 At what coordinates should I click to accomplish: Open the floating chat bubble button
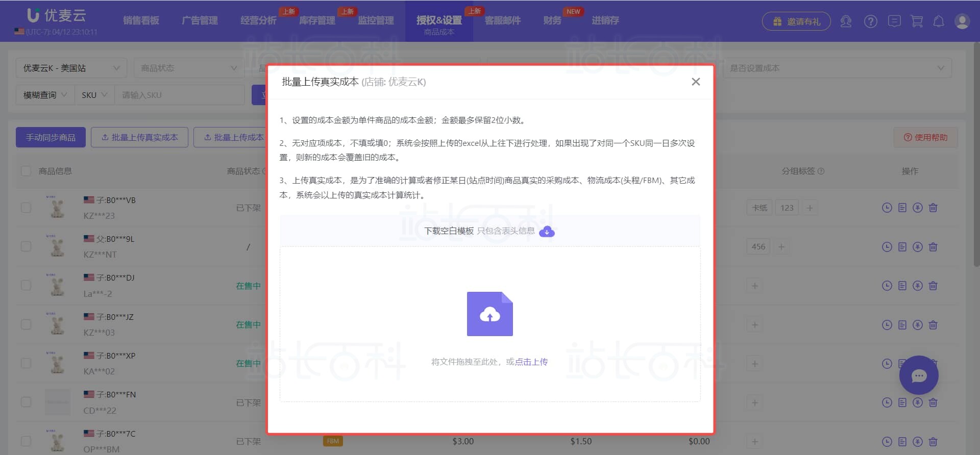click(919, 375)
